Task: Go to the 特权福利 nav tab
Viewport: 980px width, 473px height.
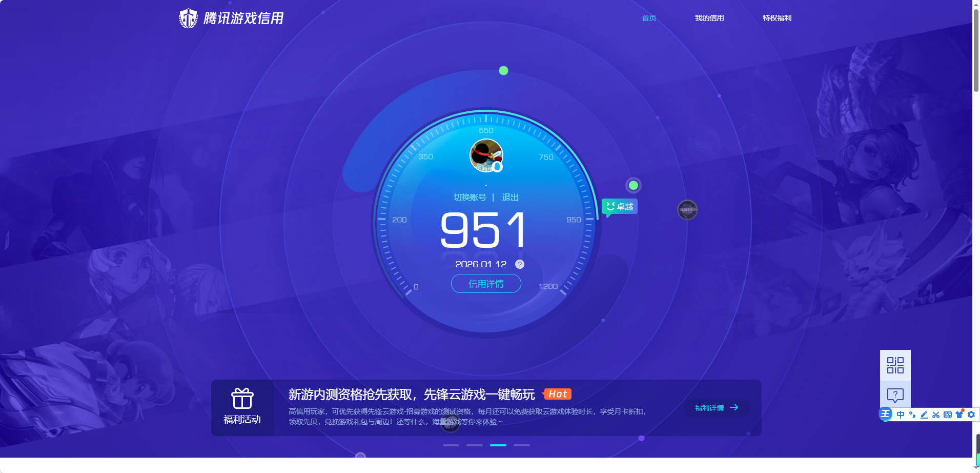Action: pyautogui.click(x=777, y=18)
